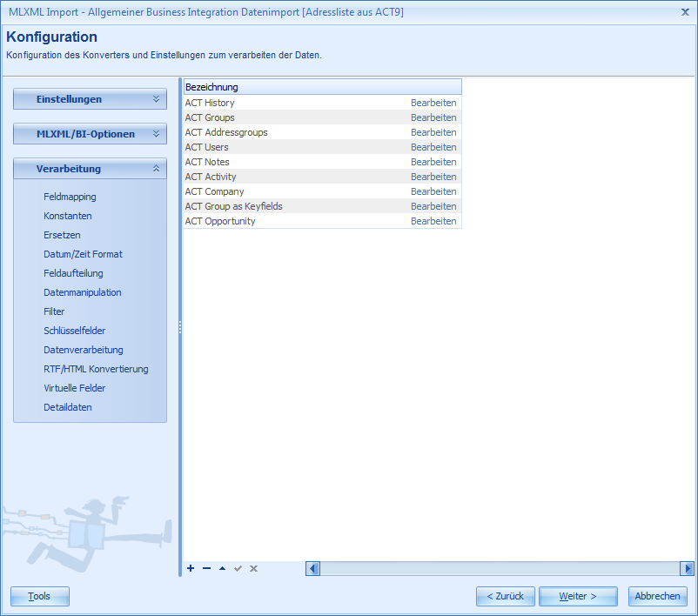
Task: Cancel editing with the X icon
Action: 253,568
